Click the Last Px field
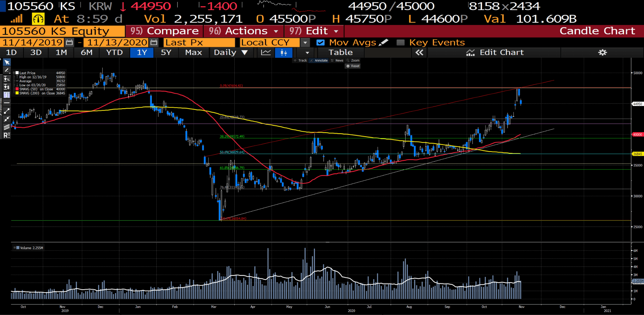 tap(199, 43)
